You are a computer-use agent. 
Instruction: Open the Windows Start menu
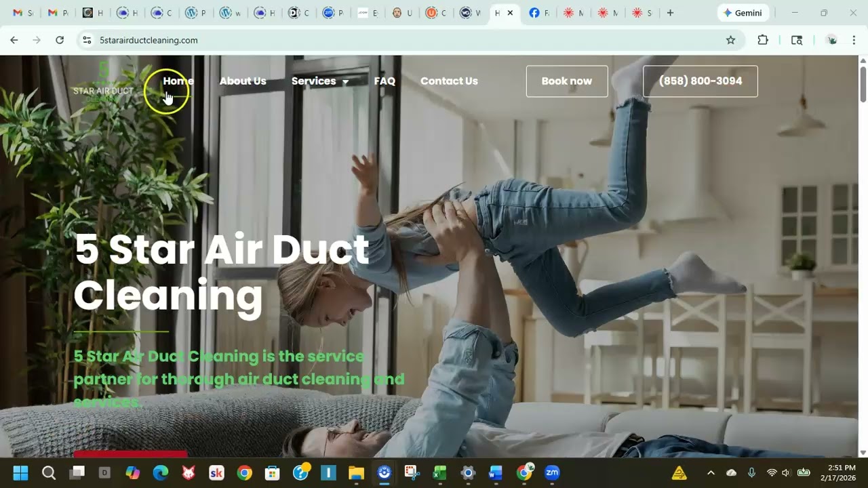click(x=20, y=472)
